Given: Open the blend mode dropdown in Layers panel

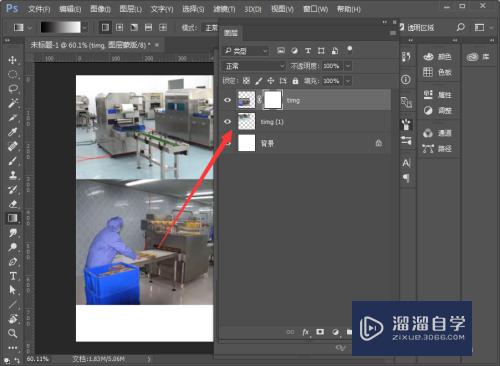Looking at the screenshot, I should coord(254,66).
